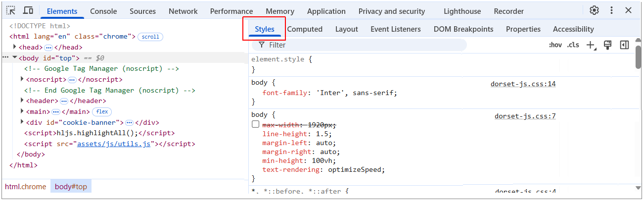Select the <!DOCTYPE html> line

(40, 26)
